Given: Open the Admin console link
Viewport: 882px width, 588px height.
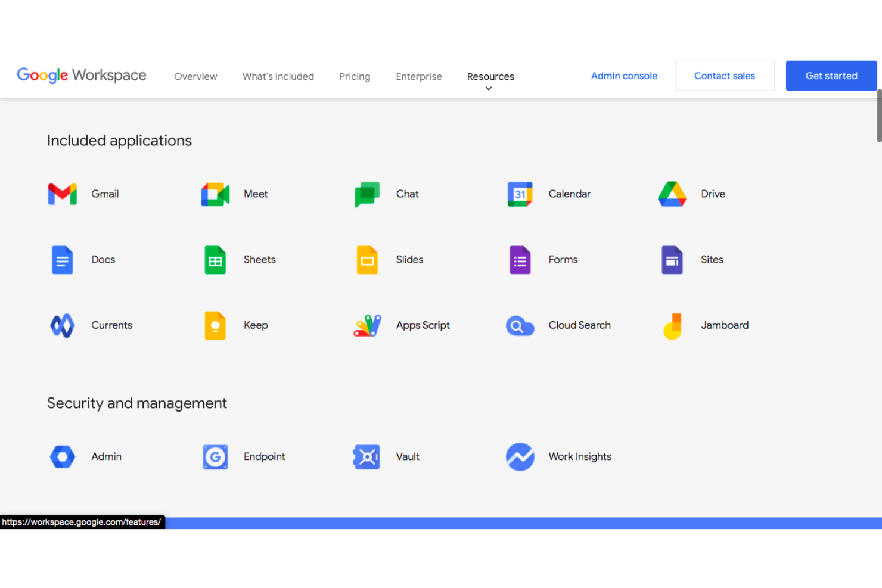Looking at the screenshot, I should [624, 76].
